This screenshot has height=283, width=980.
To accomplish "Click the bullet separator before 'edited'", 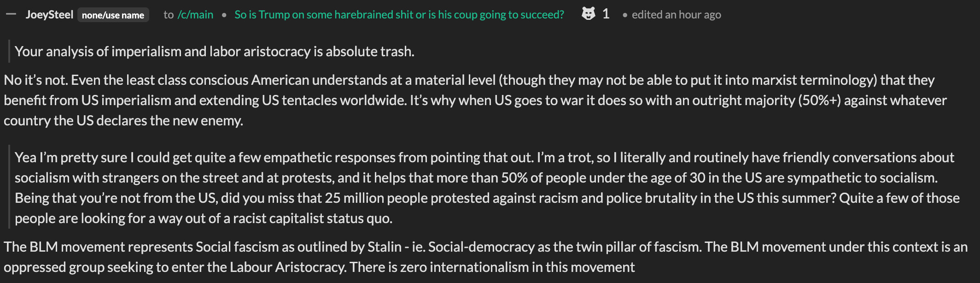I will pyautogui.click(x=624, y=15).
